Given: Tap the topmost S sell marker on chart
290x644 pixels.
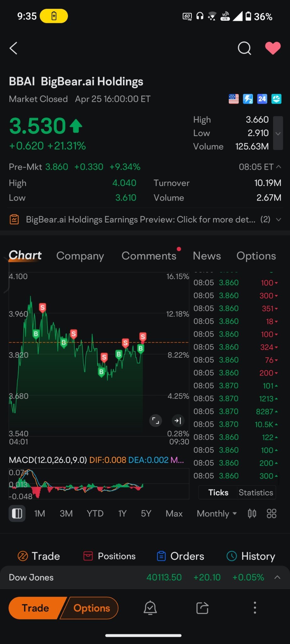Looking at the screenshot, I should (42, 308).
